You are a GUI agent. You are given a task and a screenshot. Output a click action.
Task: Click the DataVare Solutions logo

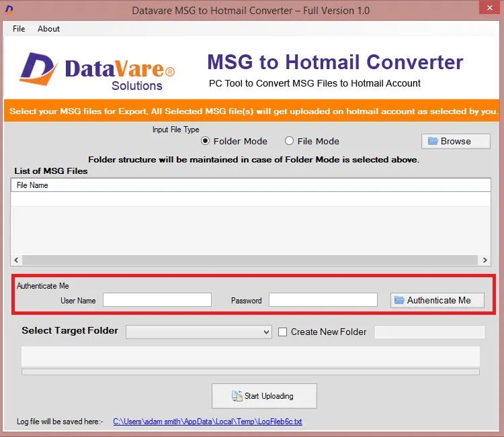pos(97,71)
